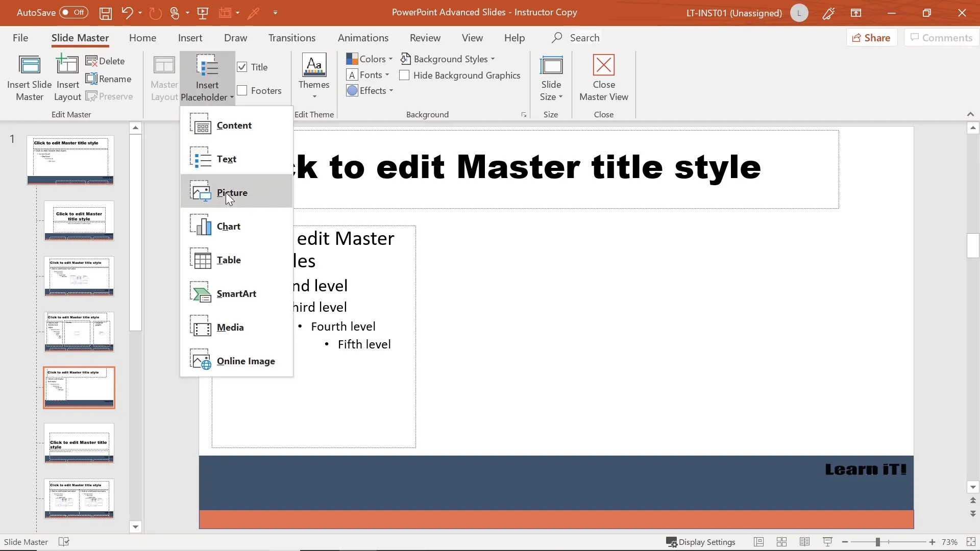Image resolution: width=980 pixels, height=551 pixels.
Task: Select Content placeholder option
Action: pos(236,125)
